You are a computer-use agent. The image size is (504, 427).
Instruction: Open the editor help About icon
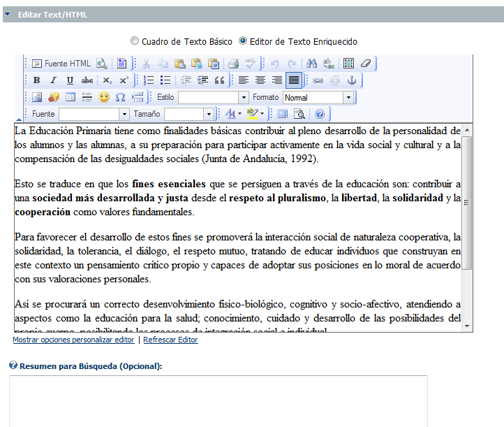click(x=320, y=114)
